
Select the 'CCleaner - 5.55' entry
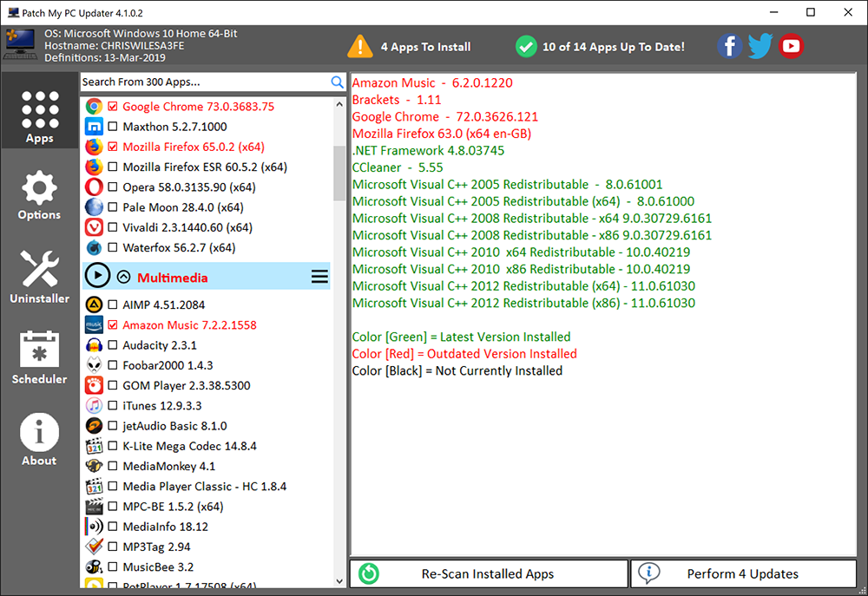tap(398, 167)
